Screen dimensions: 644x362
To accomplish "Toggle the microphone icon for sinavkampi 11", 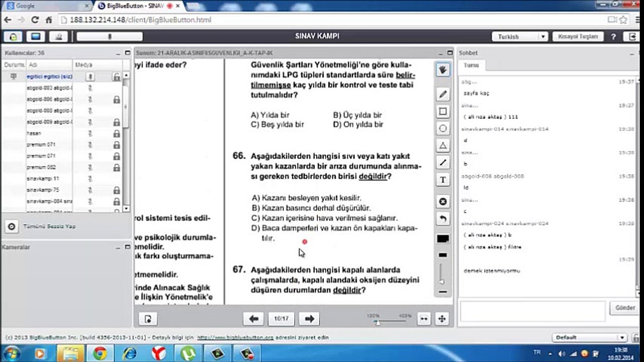I will pyautogui.click(x=91, y=179).
